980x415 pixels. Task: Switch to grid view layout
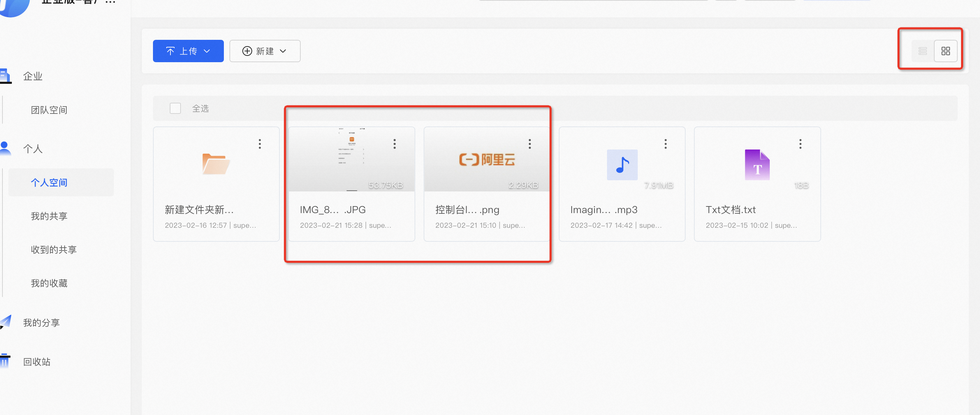point(945,51)
